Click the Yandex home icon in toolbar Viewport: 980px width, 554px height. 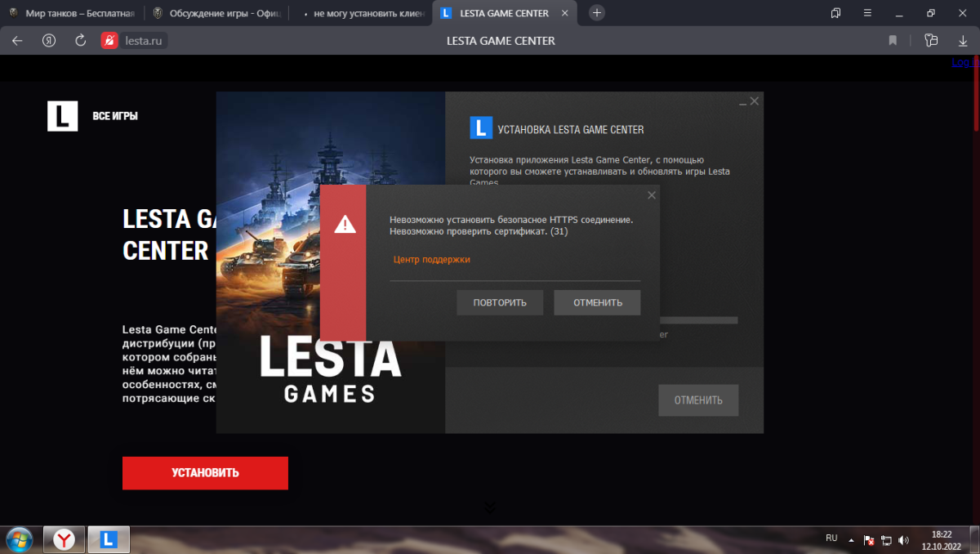pos(49,41)
